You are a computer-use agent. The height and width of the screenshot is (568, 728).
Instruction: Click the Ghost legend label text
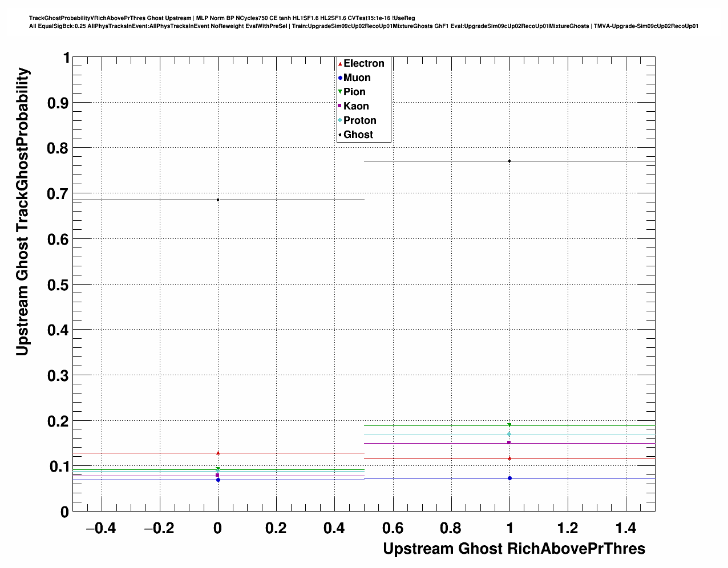coord(358,135)
